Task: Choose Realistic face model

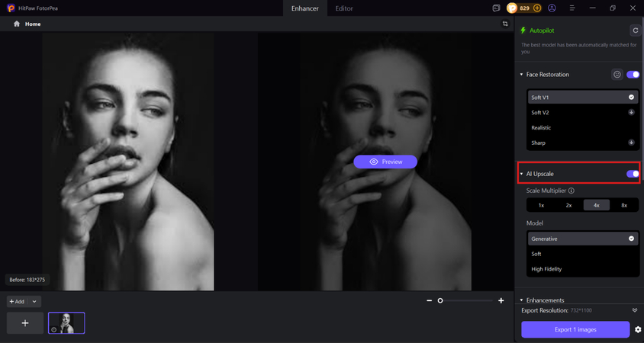Action: click(x=583, y=127)
